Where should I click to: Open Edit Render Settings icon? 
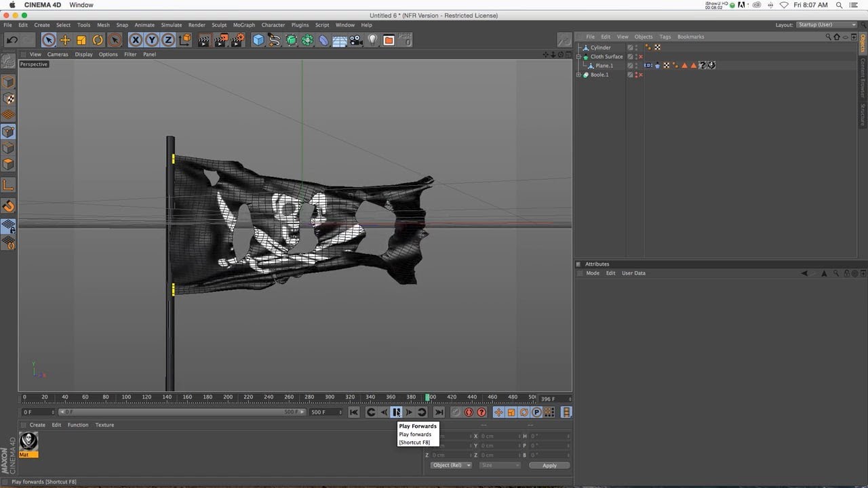pos(237,40)
